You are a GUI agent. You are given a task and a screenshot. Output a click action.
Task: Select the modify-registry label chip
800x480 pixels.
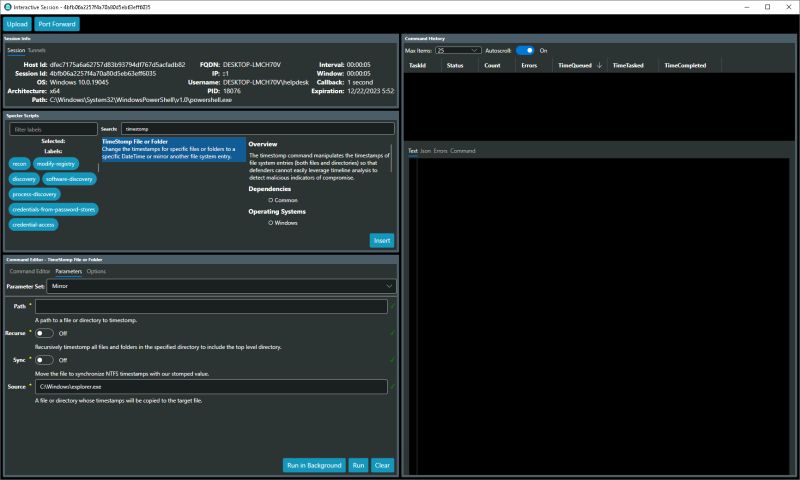point(56,164)
